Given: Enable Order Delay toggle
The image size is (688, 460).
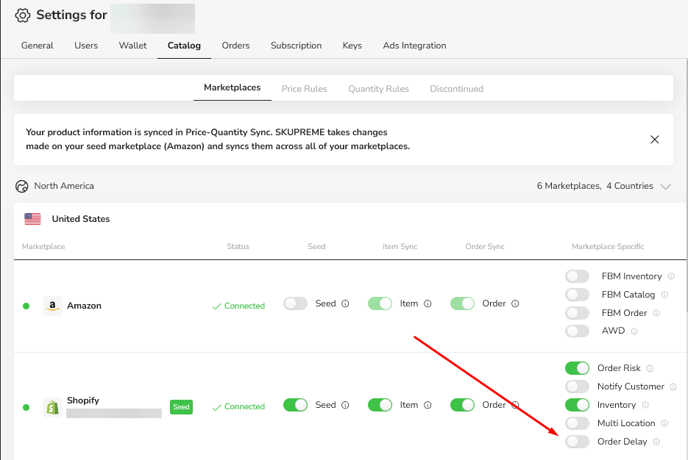Looking at the screenshot, I should [577, 442].
